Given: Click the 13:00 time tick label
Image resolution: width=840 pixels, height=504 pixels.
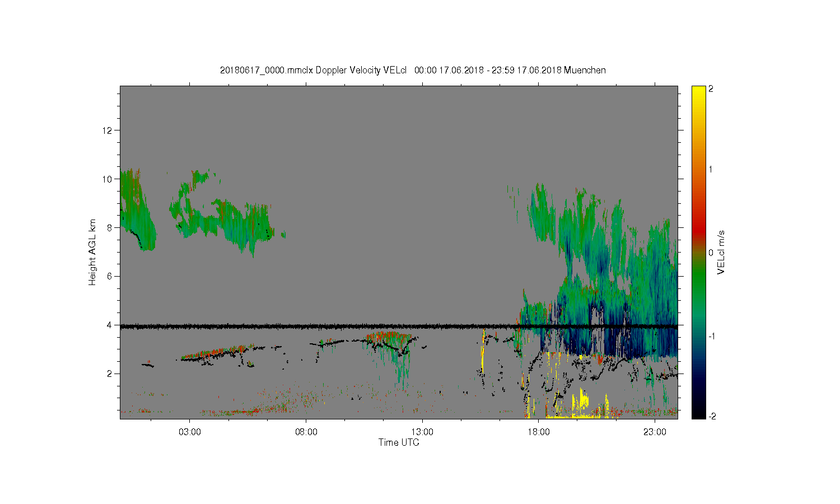Looking at the screenshot, I should coord(422,432).
